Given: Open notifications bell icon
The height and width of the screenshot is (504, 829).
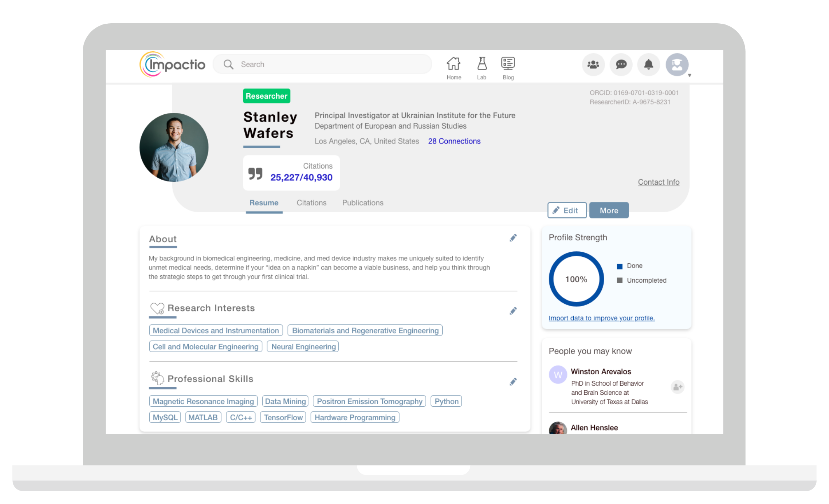Looking at the screenshot, I should (x=649, y=65).
